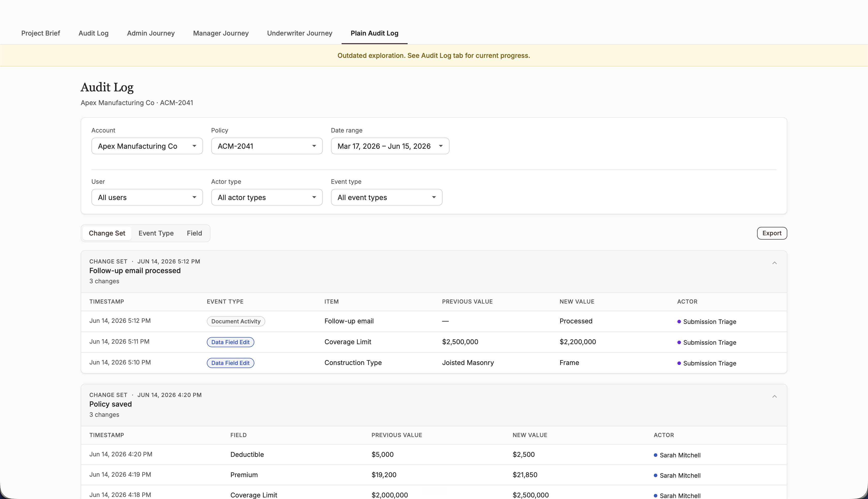The height and width of the screenshot is (499, 868).
Task: Group the log by Event Type
Action: (156, 234)
